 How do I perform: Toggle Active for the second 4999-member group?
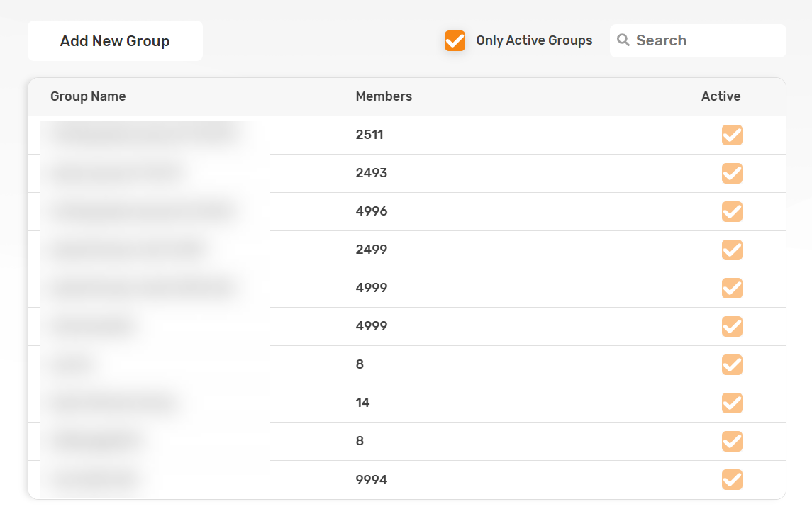(732, 326)
